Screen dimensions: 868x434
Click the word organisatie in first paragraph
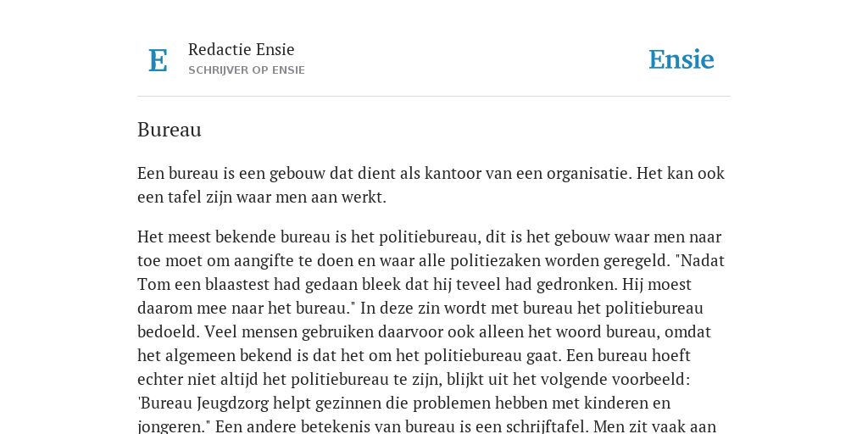click(x=589, y=174)
